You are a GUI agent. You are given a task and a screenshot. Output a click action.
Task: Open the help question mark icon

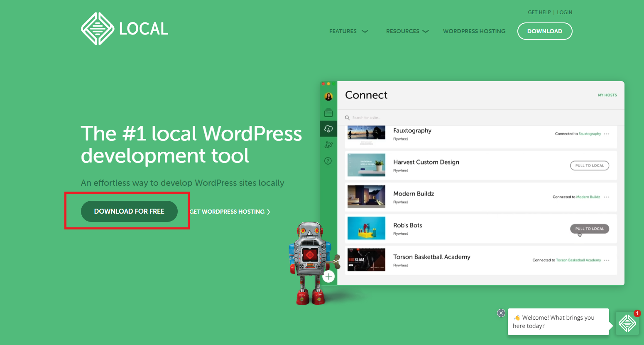coord(328,161)
